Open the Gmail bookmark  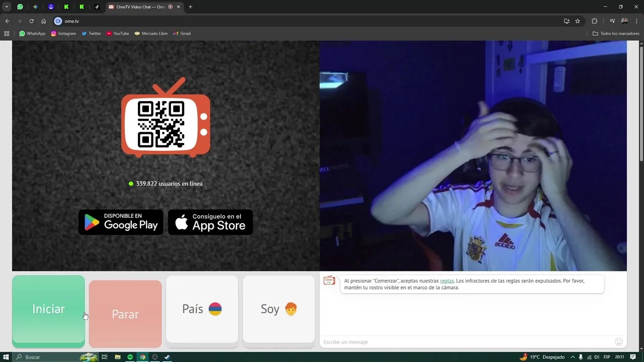[x=182, y=34]
